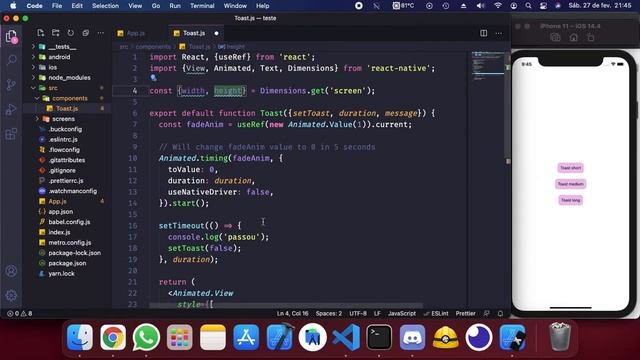Collapse all folders in explorer

pyautogui.click(x=86, y=33)
